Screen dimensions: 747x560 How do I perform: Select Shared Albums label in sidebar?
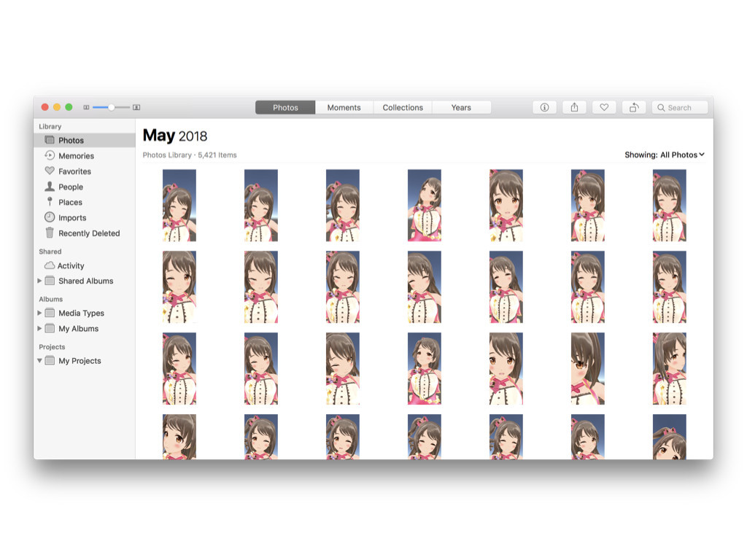86,281
